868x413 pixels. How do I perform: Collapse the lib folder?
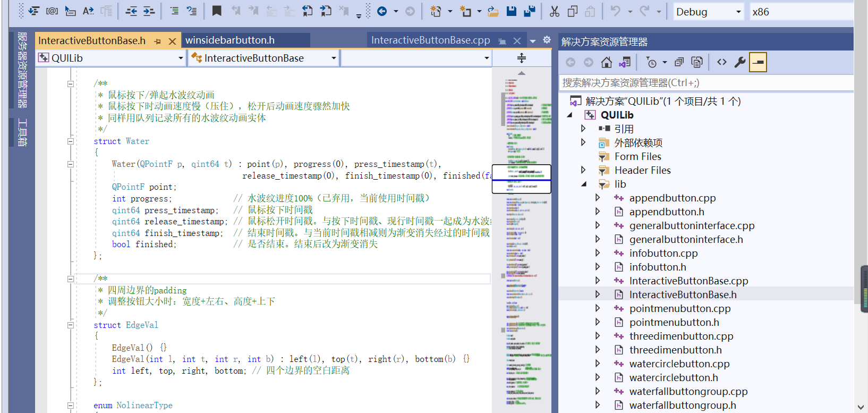[584, 184]
